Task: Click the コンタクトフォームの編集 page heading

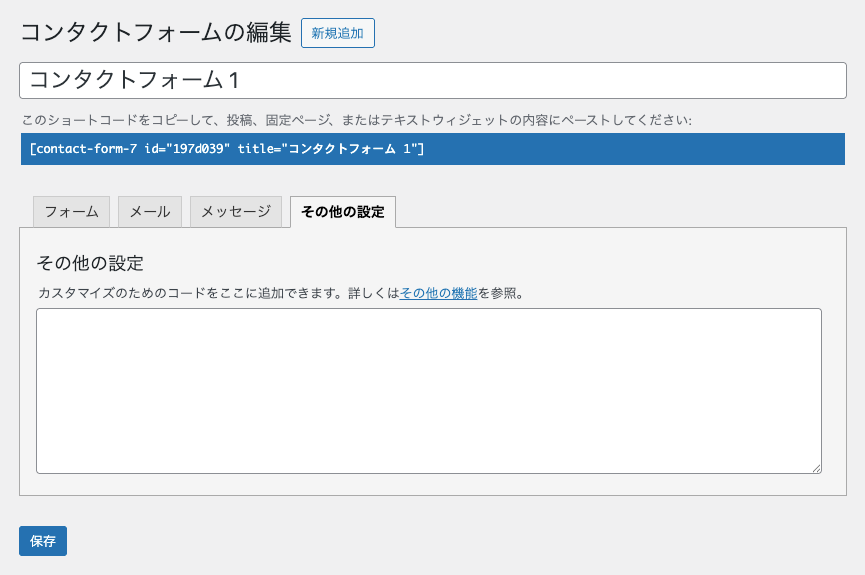Action: (x=156, y=33)
